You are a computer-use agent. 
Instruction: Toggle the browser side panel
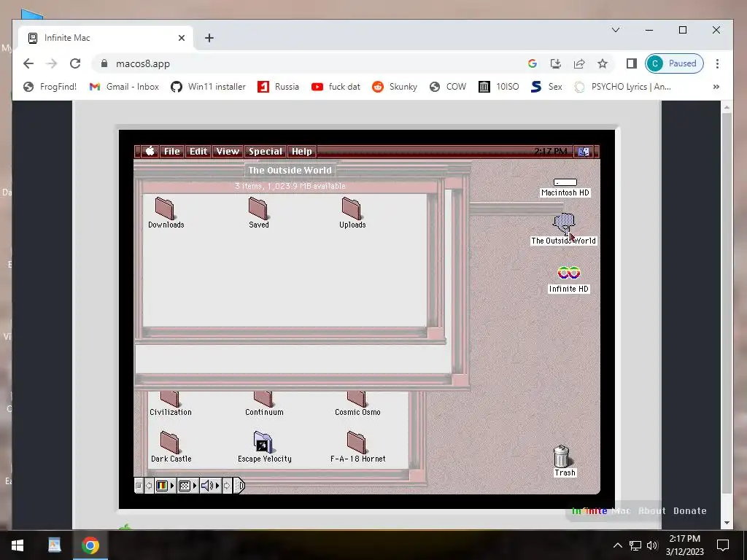click(632, 63)
